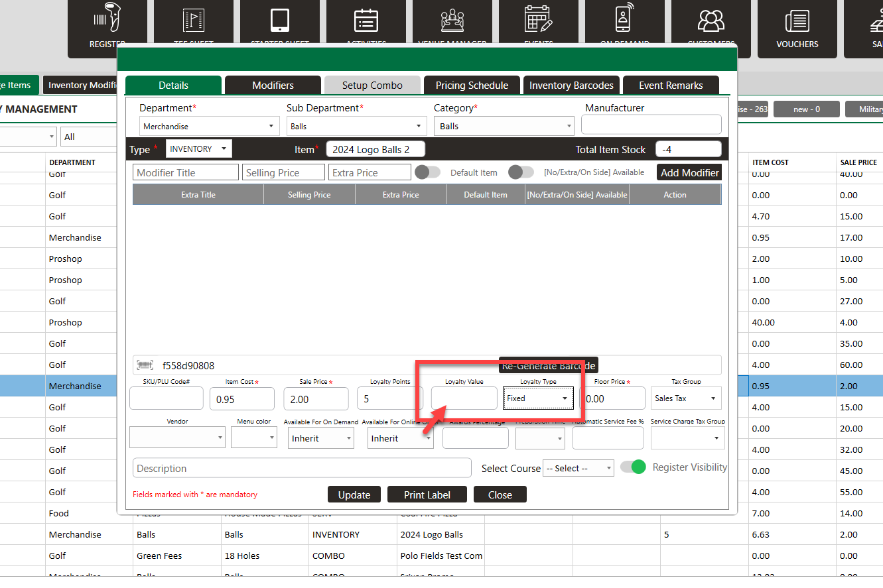This screenshot has width=883, height=588.
Task: Toggle the Default Item switch
Action: pos(428,172)
